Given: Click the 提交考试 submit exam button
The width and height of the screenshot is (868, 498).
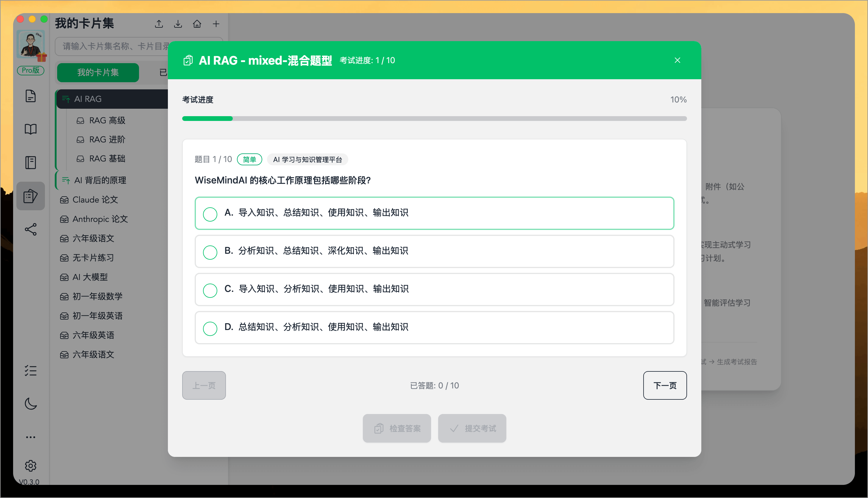Looking at the screenshot, I should tap(472, 428).
